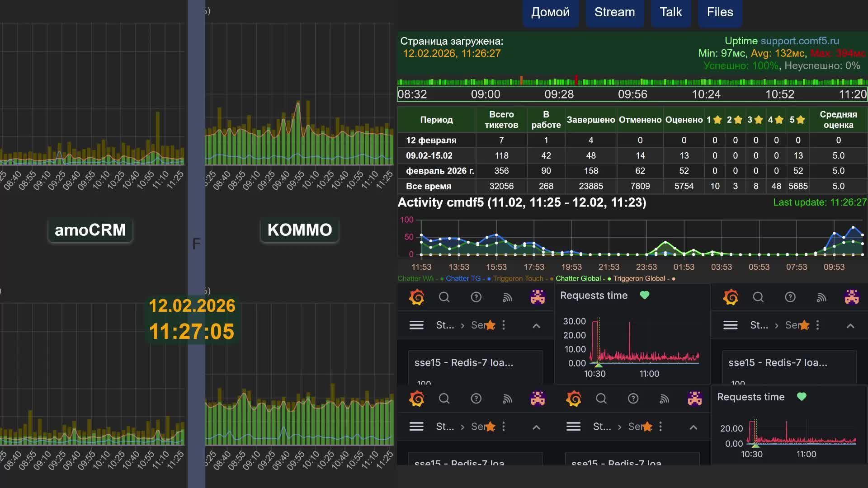Collapse top bar chevron in the top-right Grafana panel
This screenshot has width=868, height=488.
pos(850,326)
